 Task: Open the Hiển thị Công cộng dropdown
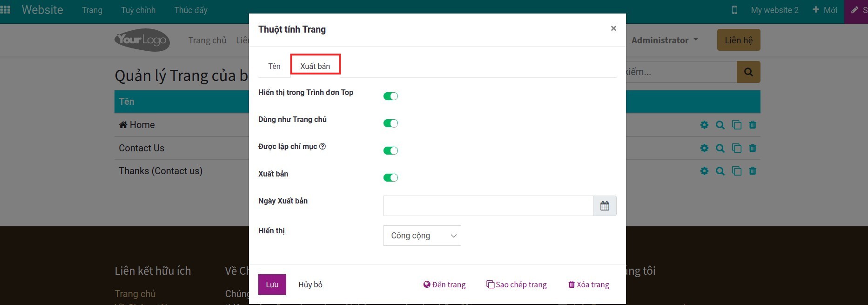pos(422,236)
